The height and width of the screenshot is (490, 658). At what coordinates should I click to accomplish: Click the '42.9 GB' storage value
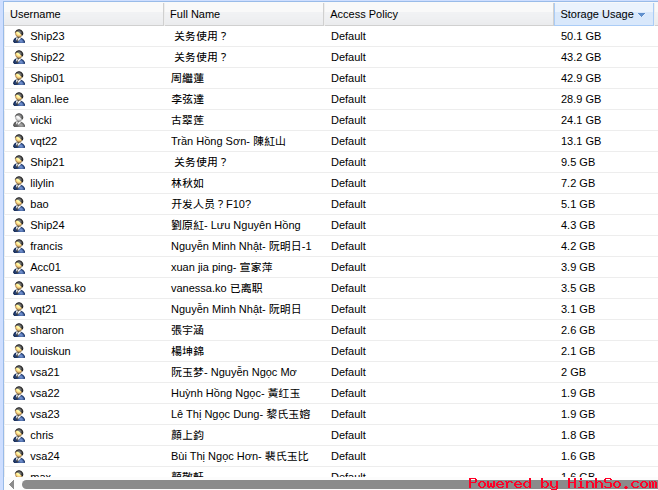coord(581,78)
